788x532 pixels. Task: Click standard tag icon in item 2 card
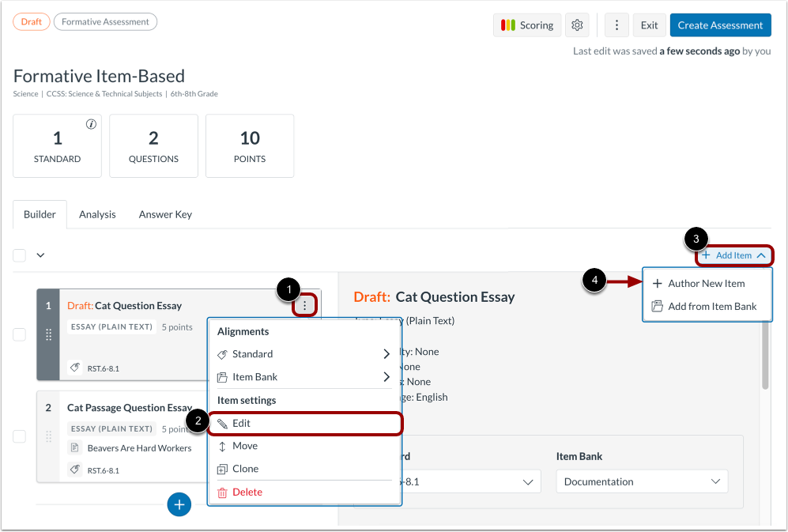75,470
